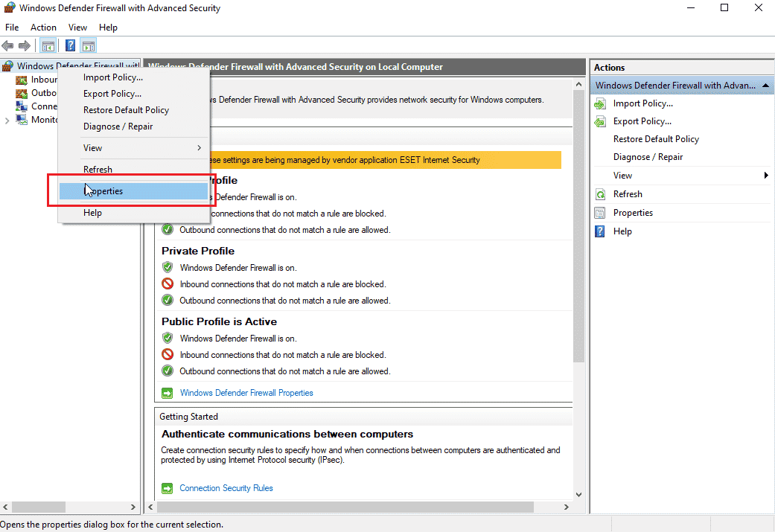Image resolution: width=775 pixels, height=532 pixels.
Task: Click Public Profile outbound allowed check icon
Action: point(168,371)
